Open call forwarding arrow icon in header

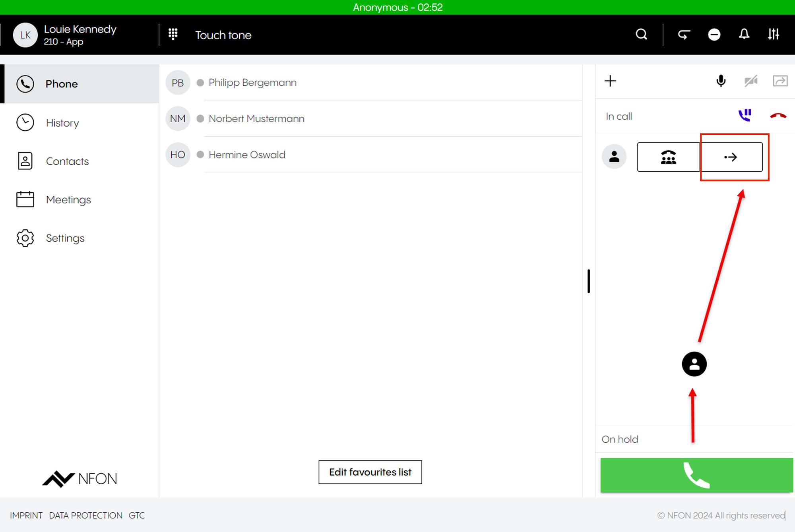click(684, 35)
